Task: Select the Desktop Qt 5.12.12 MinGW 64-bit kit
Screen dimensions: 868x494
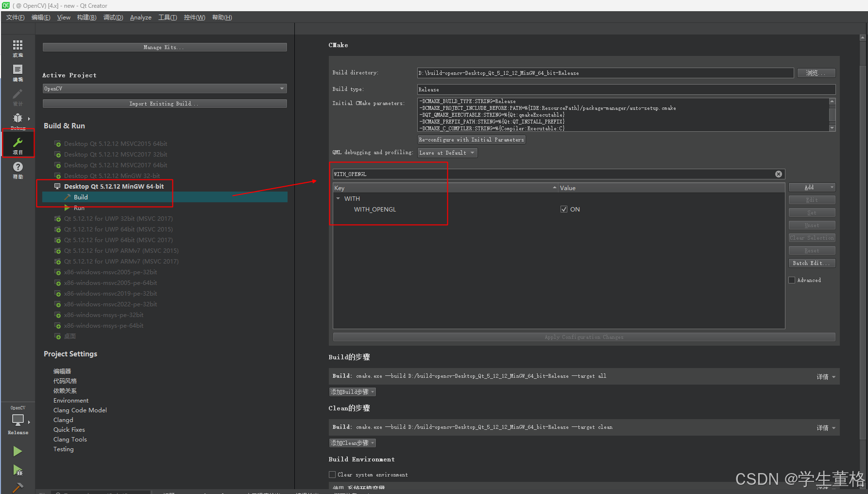Action: [114, 187]
